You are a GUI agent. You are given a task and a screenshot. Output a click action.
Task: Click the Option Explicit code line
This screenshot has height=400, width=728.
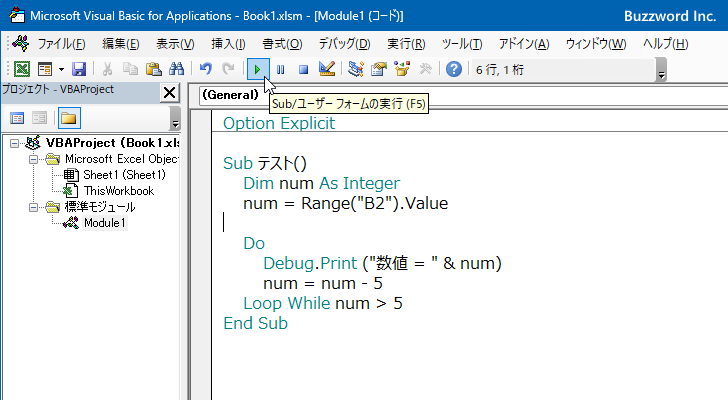coord(279,123)
